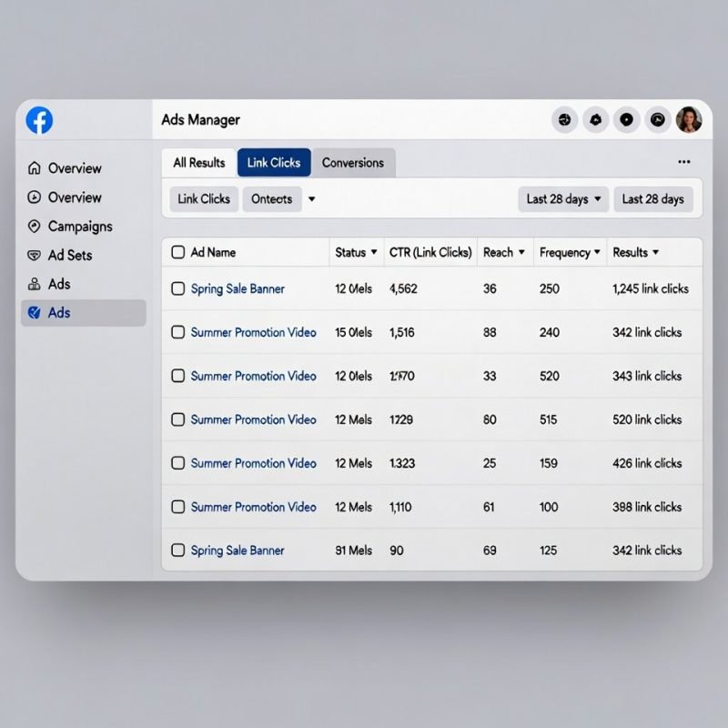The image size is (728, 728).
Task: Open Summer Promotion Video ad with 15 0Mels status
Action: click(x=254, y=332)
